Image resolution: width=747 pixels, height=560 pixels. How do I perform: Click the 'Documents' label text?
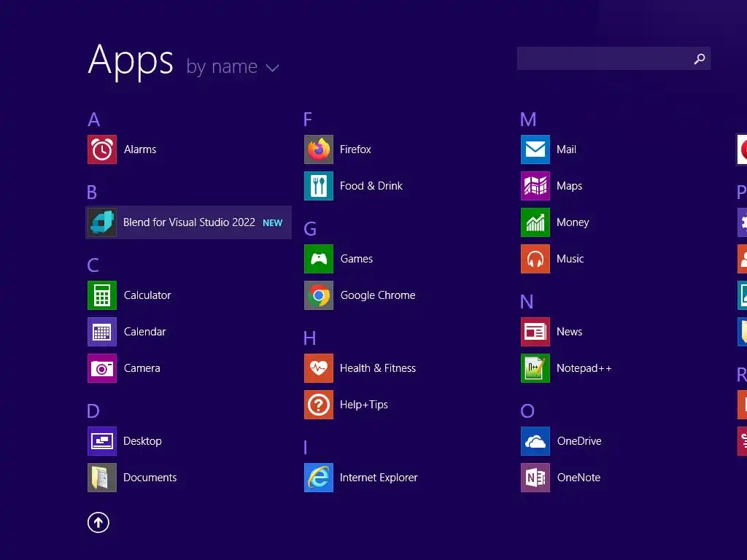pos(150,478)
